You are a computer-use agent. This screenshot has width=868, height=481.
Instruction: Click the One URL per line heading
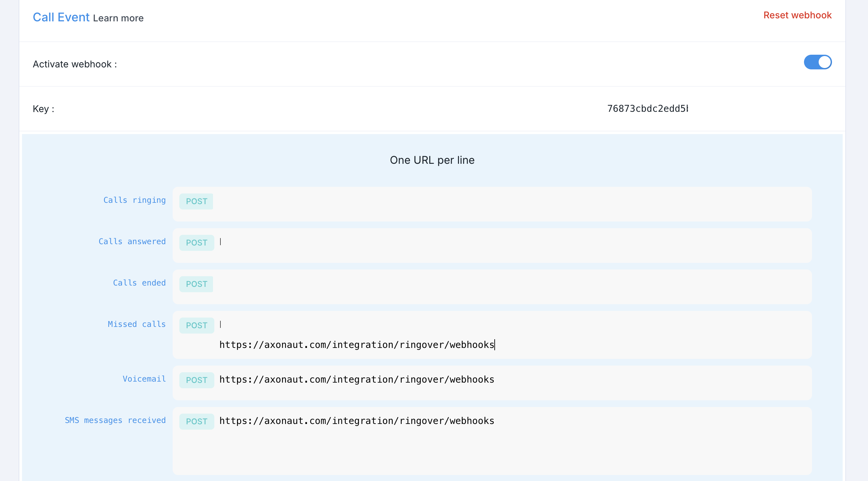(432, 160)
